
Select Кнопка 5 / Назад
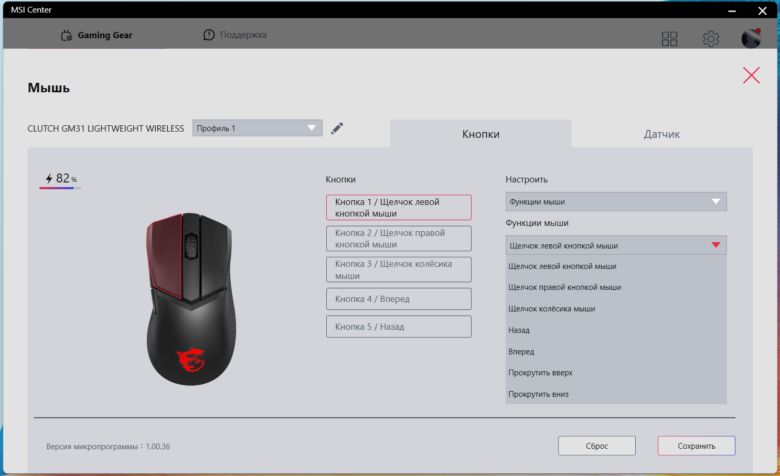399,327
